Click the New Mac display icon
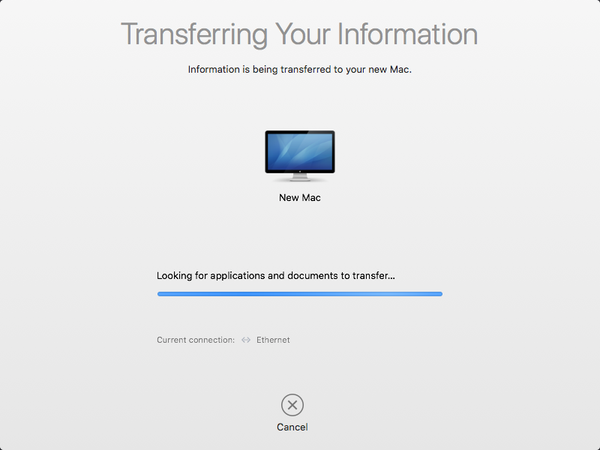 tap(300, 156)
